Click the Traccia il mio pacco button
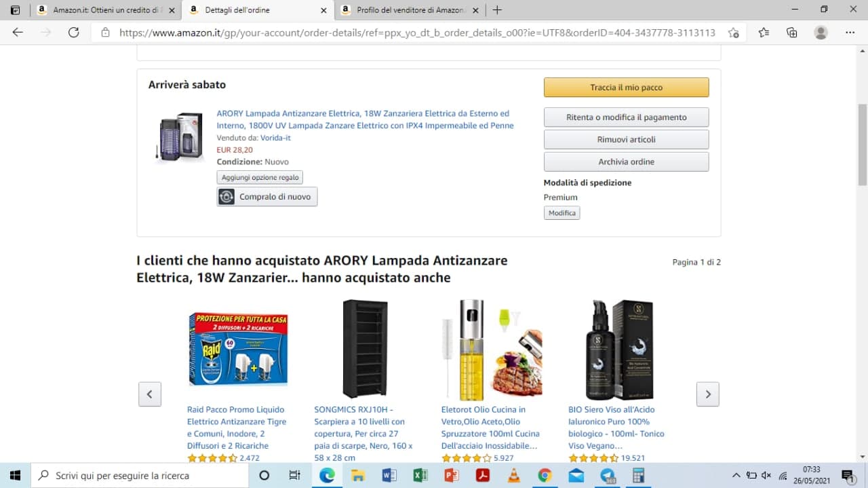 coord(626,87)
